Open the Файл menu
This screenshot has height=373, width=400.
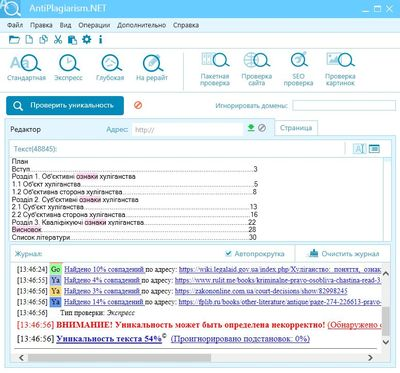[15, 25]
